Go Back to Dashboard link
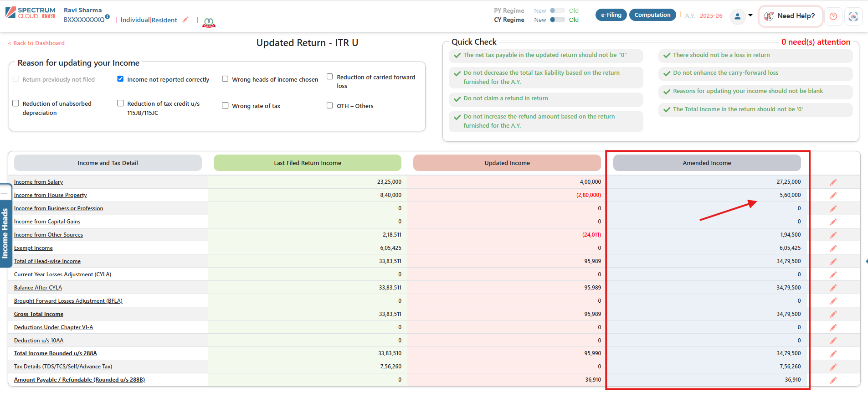868x393 pixels. point(36,43)
